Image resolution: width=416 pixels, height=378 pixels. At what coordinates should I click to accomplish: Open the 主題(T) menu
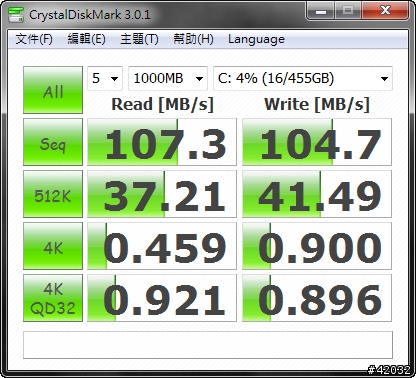coord(139,39)
